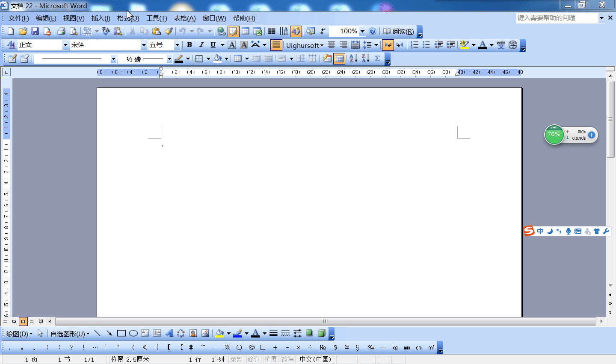Apply shadow style with green square icon

[309, 333]
